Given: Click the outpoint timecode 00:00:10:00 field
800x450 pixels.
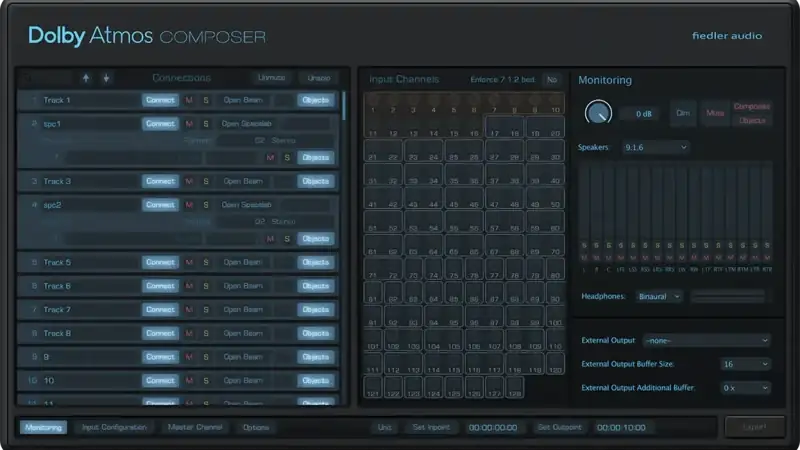Looking at the screenshot, I should [621, 428].
